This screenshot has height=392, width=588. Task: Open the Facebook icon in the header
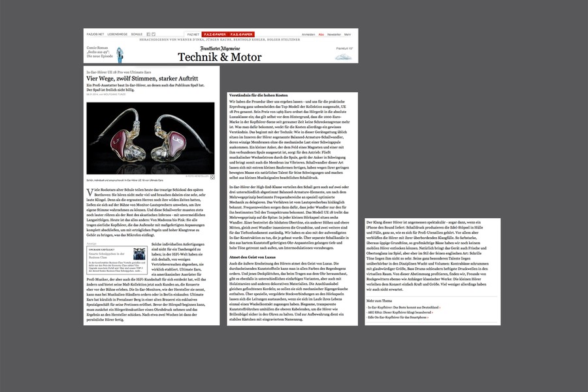[x=148, y=34]
